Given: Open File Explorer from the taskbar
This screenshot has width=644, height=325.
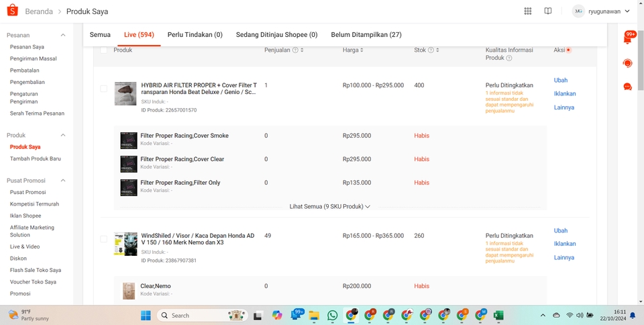Looking at the screenshot, I should pos(314,315).
